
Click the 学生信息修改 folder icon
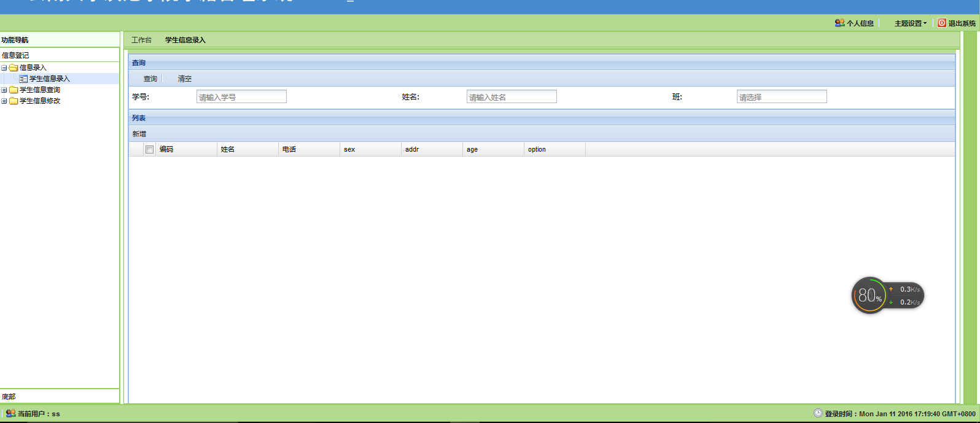(x=14, y=101)
